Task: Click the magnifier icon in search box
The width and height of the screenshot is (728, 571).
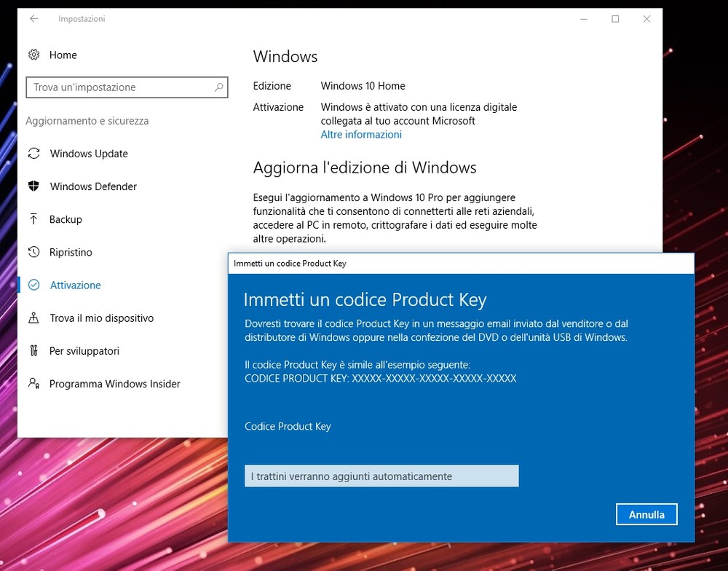Action: 218,87
